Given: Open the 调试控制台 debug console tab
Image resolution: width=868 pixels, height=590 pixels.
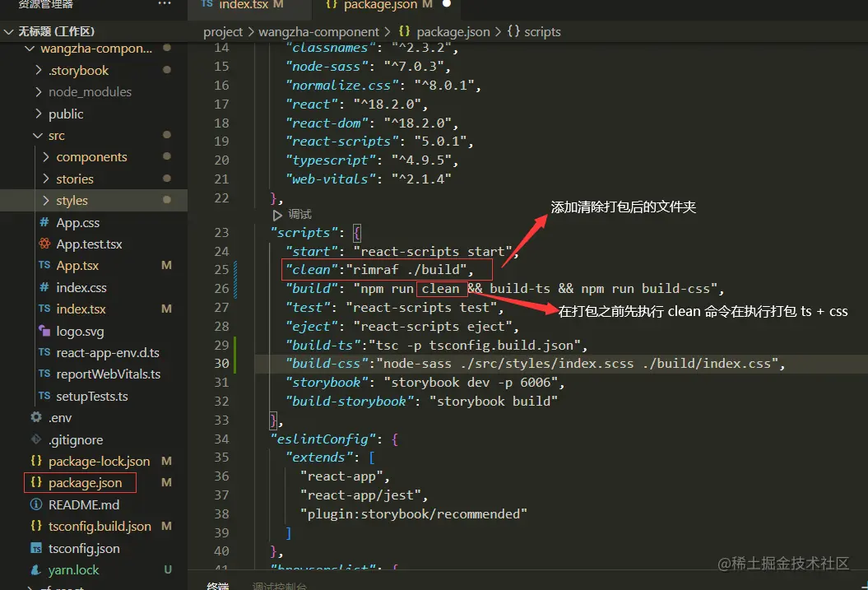Looking at the screenshot, I should (280, 586).
